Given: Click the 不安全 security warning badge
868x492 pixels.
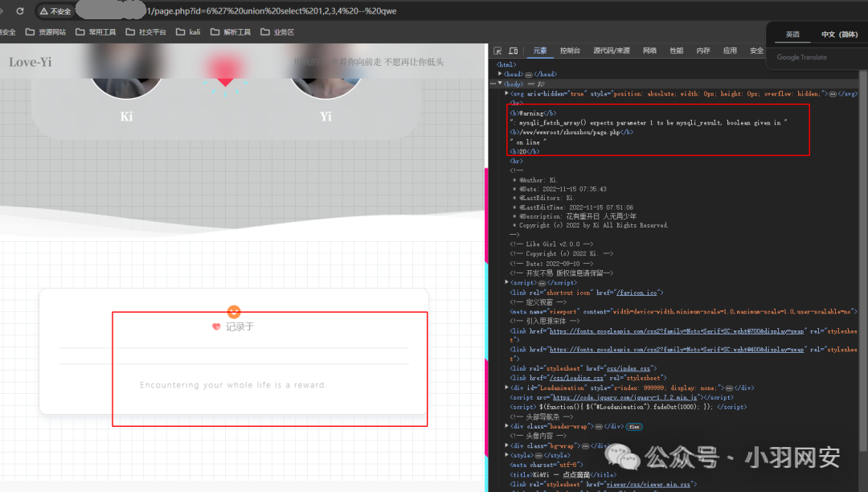Looking at the screenshot, I should coord(55,10).
